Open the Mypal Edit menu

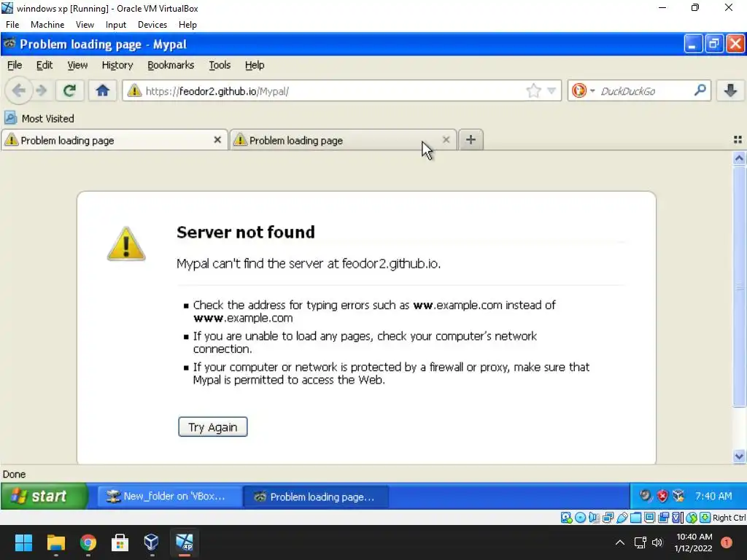point(44,65)
